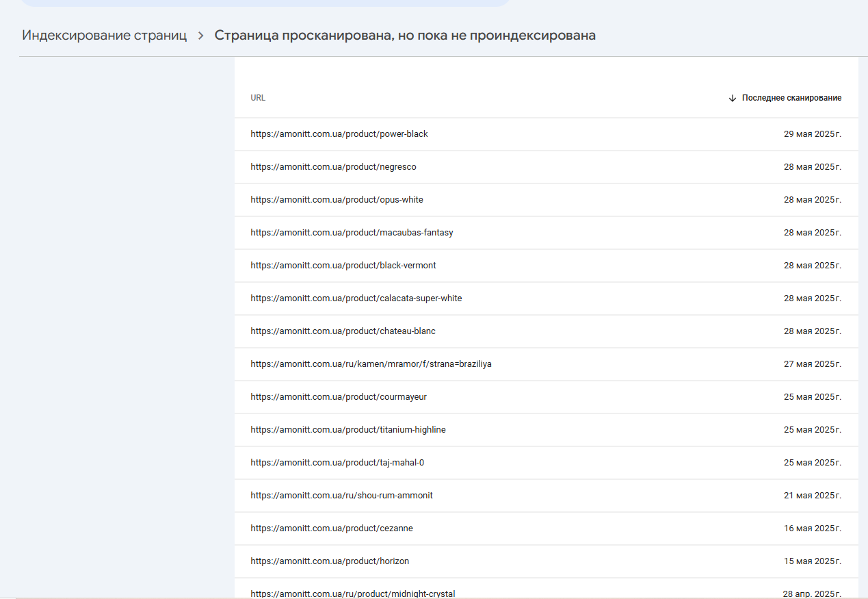Select the calacata-super-white product URL row

pyautogui.click(x=546, y=298)
